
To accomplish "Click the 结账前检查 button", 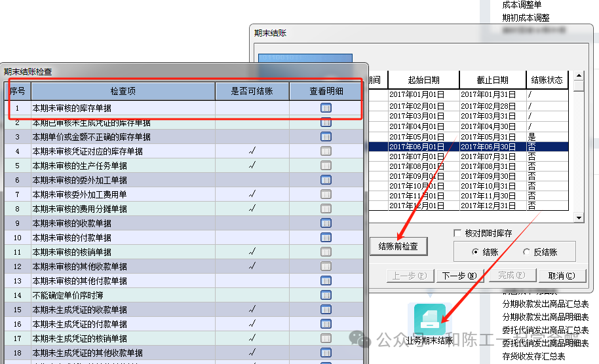I will (398, 247).
